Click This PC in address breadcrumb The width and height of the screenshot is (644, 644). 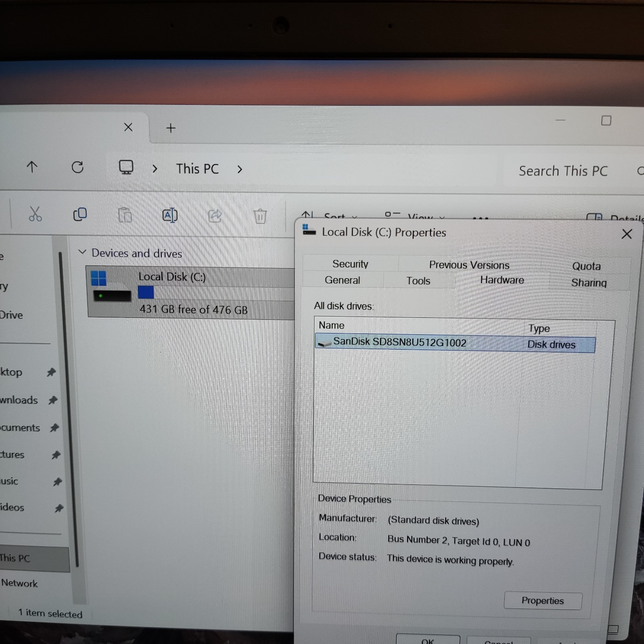click(197, 169)
